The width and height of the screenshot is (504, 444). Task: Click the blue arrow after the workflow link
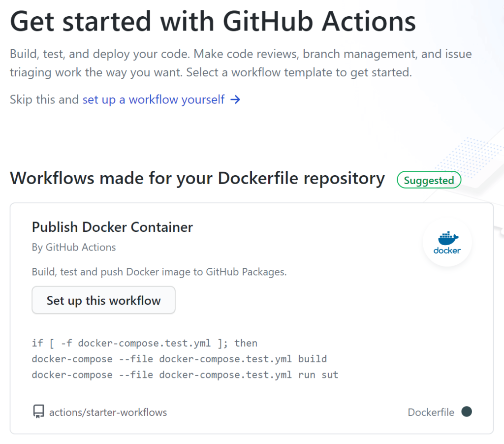coord(235,99)
